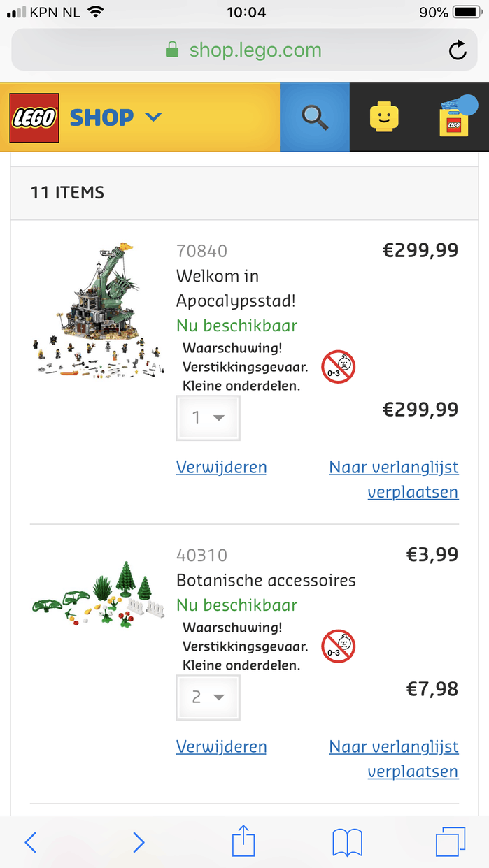
Task: Show Safari tabs overview
Action: pyautogui.click(x=450, y=841)
